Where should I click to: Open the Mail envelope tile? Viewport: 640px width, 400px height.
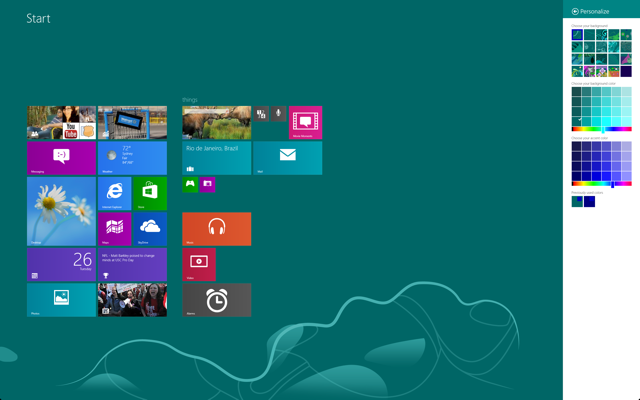288,158
